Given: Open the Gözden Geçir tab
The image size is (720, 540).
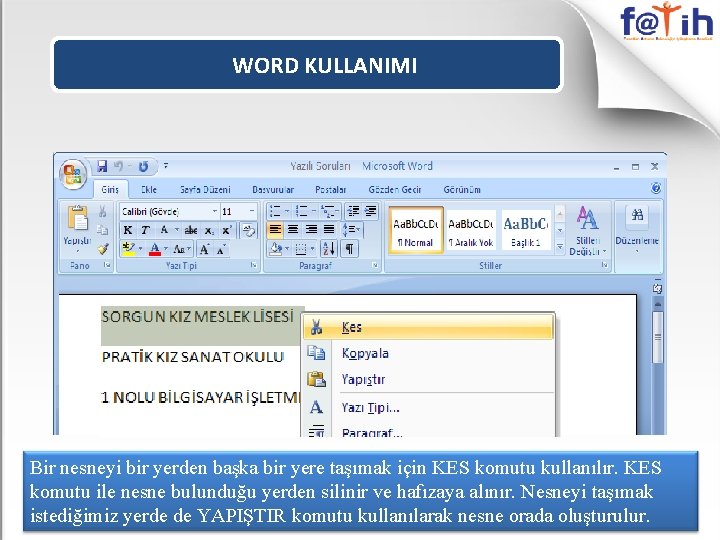Looking at the screenshot, I should [394, 189].
